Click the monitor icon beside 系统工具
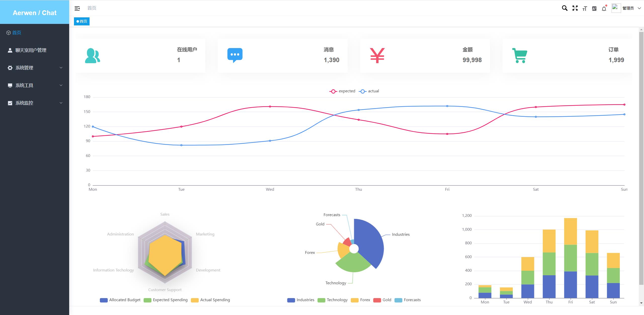 10,86
